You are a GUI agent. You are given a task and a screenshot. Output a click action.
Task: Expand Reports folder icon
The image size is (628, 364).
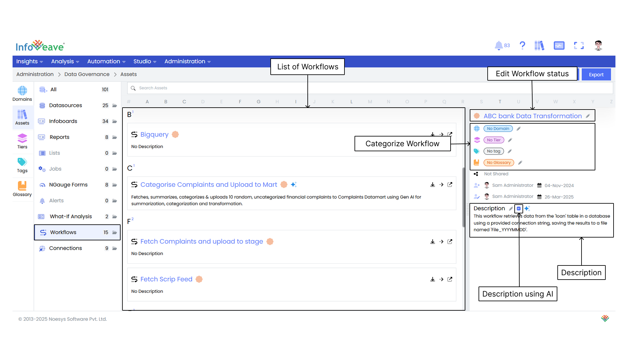click(115, 137)
